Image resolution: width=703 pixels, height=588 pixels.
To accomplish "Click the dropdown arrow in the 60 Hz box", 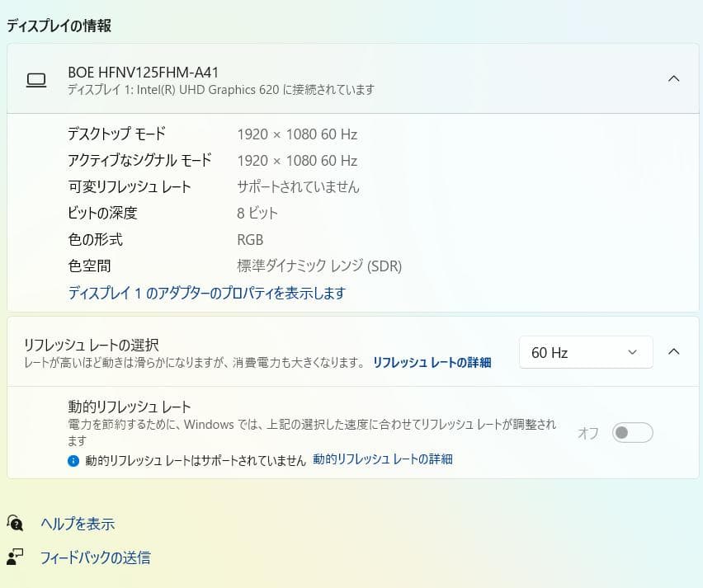I will pos(632,352).
